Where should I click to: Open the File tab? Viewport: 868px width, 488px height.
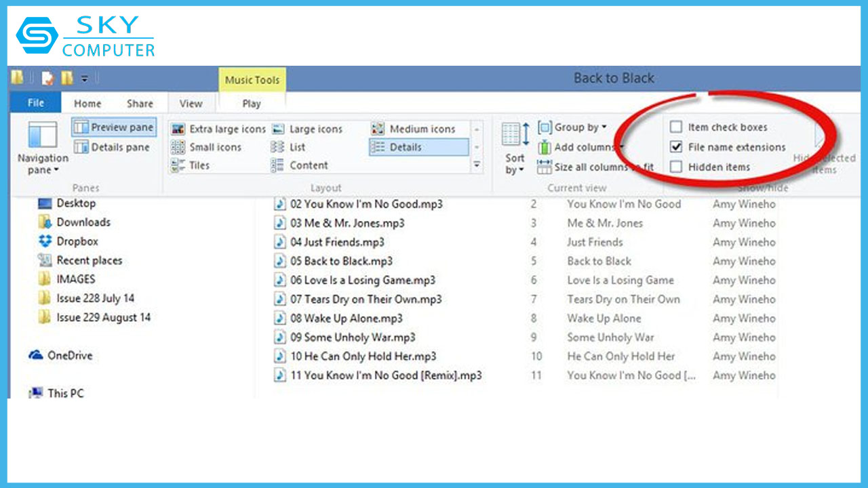click(36, 103)
